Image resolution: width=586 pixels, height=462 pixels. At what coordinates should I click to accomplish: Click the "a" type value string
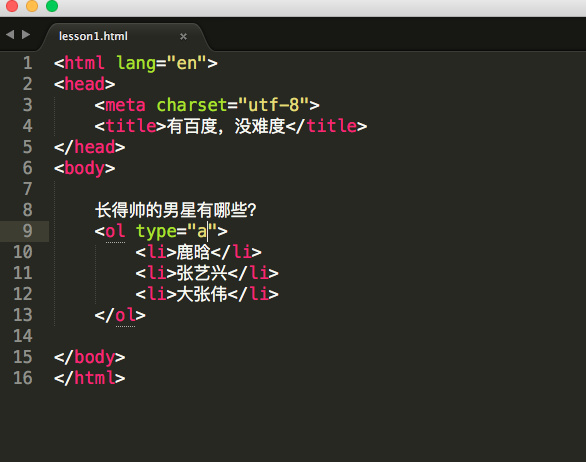[202, 231]
